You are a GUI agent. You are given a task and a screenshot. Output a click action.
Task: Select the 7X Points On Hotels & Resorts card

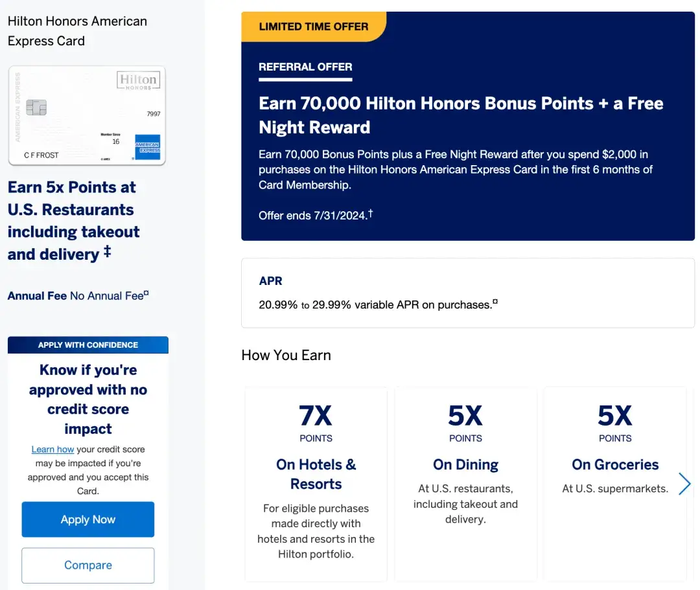pyautogui.click(x=316, y=484)
